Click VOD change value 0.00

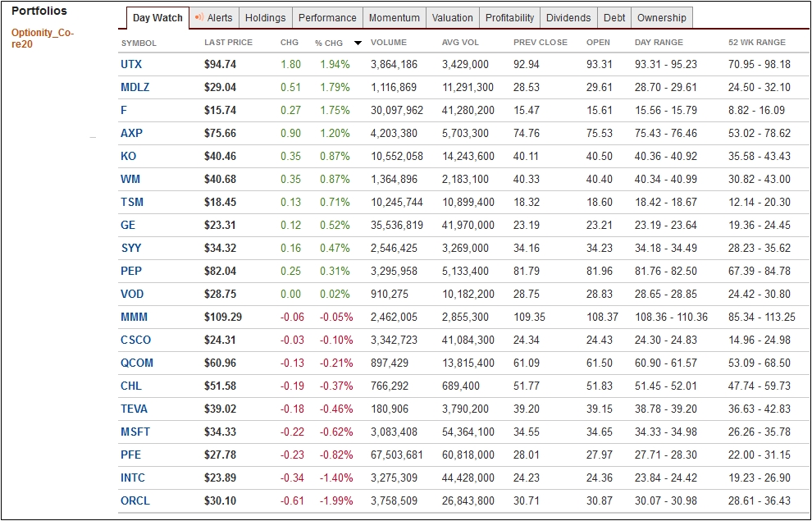[290, 295]
